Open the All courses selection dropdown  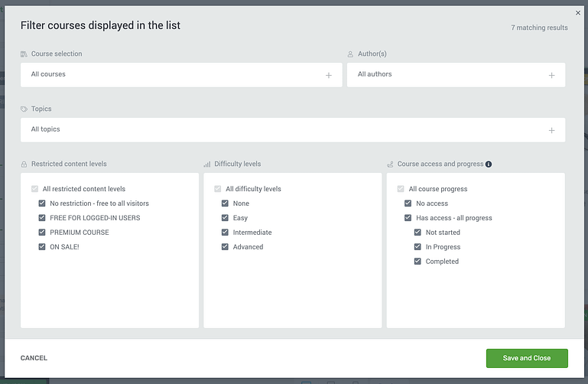(x=181, y=75)
